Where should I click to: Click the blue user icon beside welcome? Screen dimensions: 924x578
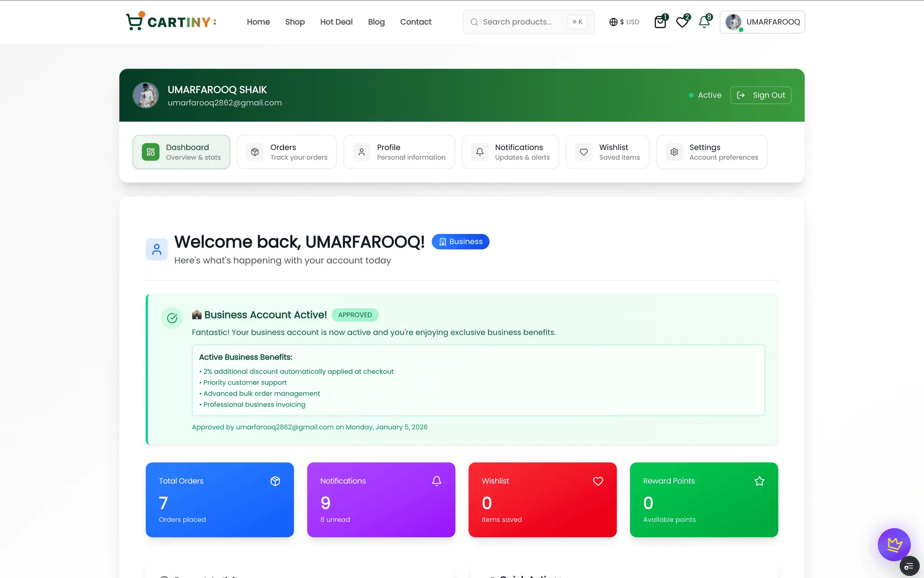[157, 249]
